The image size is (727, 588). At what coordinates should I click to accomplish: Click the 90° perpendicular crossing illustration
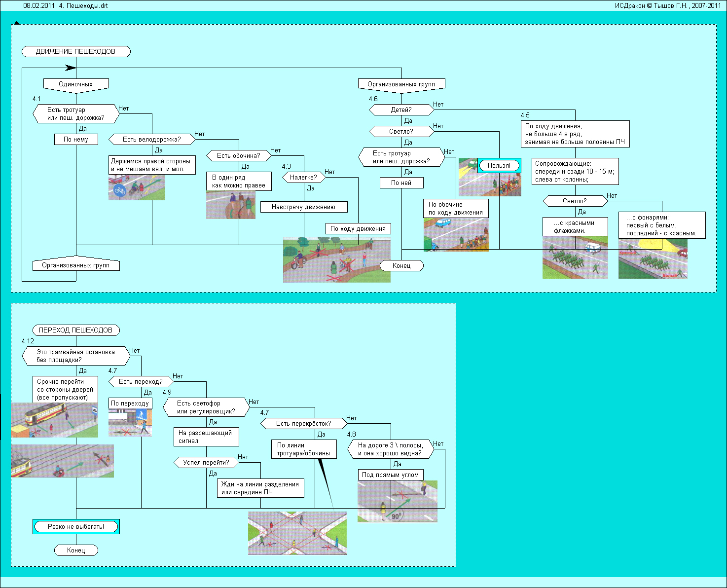click(397, 502)
